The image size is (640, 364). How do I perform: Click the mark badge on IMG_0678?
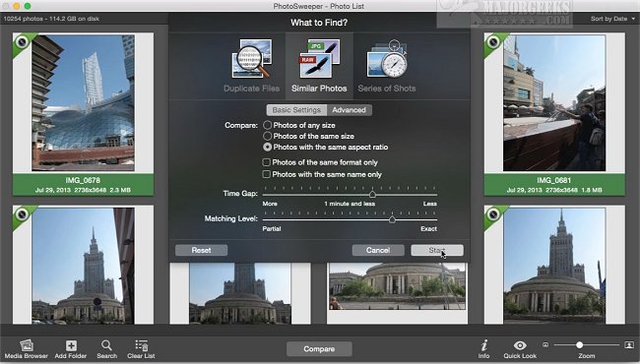[22, 41]
